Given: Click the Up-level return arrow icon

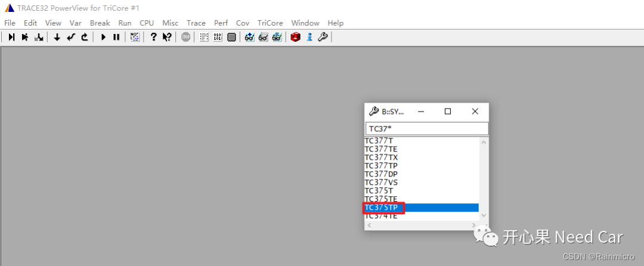Looking at the screenshot, I should coord(71,38).
